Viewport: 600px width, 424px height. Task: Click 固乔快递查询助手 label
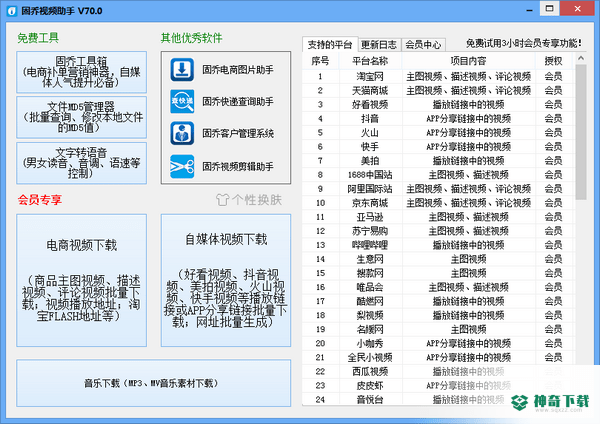point(238,101)
